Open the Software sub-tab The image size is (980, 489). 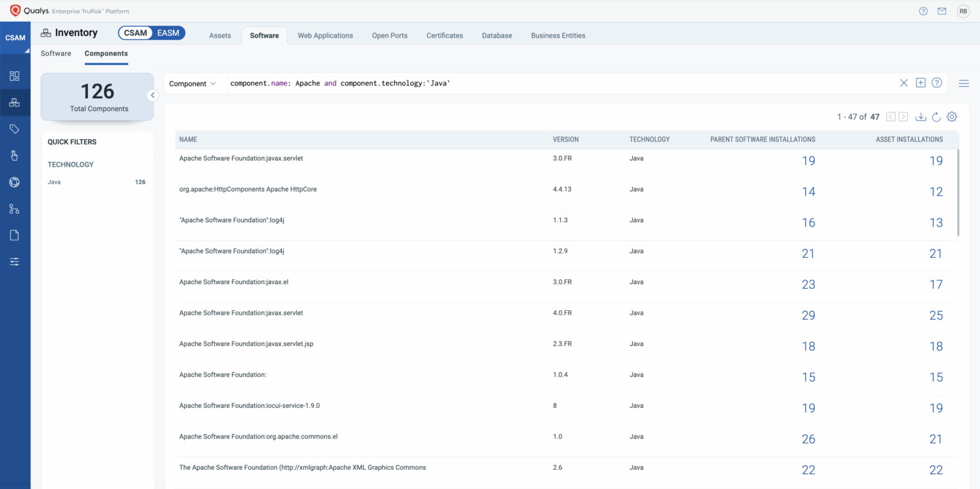tap(56, 54)
